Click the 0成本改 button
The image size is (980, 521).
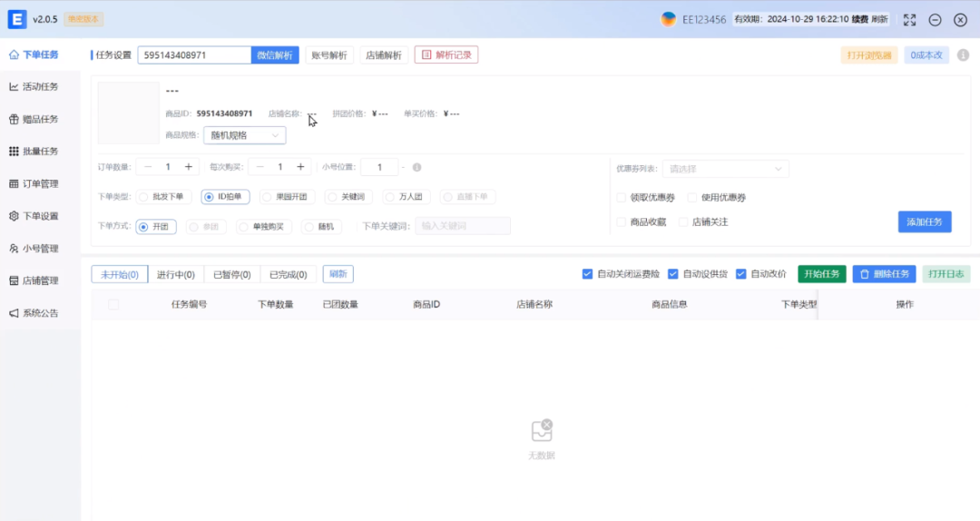(x=926, y=55)
